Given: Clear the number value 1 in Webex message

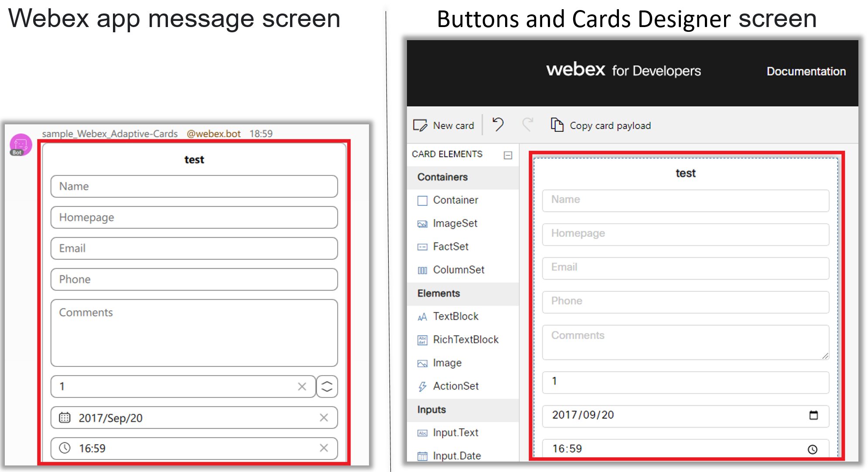Looking at the screenshot, I should 302,386.
